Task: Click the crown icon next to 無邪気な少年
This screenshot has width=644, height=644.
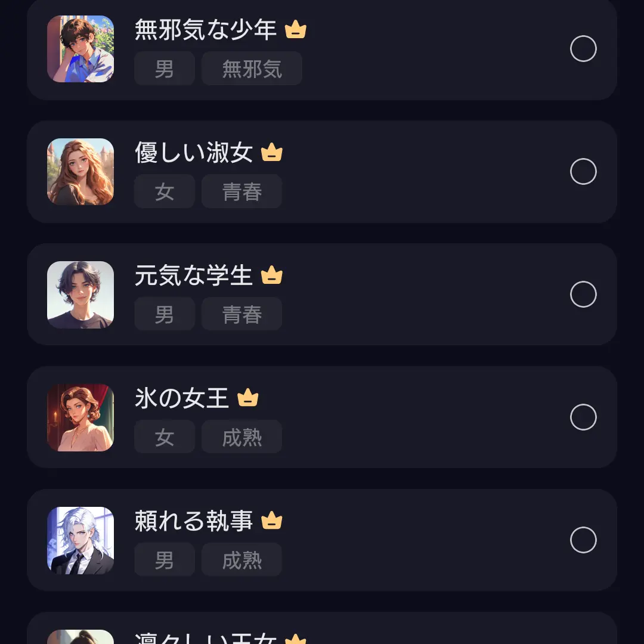Action: click(x=296, y=30)
